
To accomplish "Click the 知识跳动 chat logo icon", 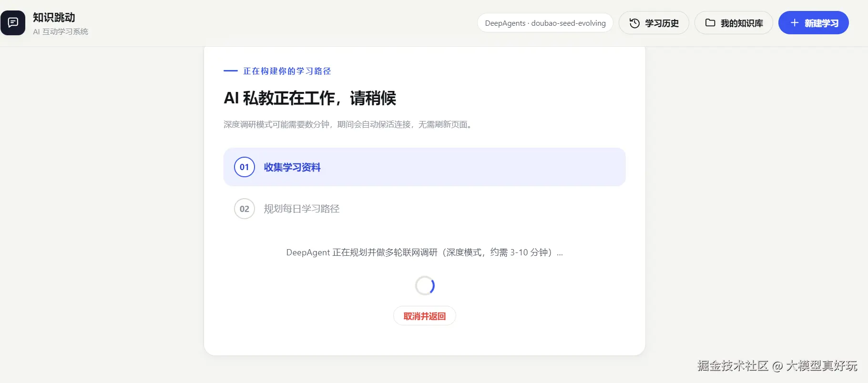I will (13, 23).
